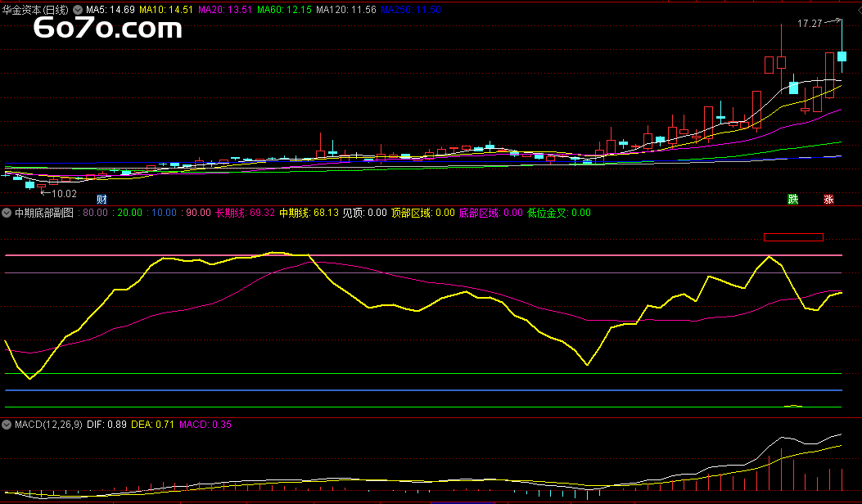862x504 pixels.
Task: Click the red 涨 marker icon
Action: tap(828, 199)
